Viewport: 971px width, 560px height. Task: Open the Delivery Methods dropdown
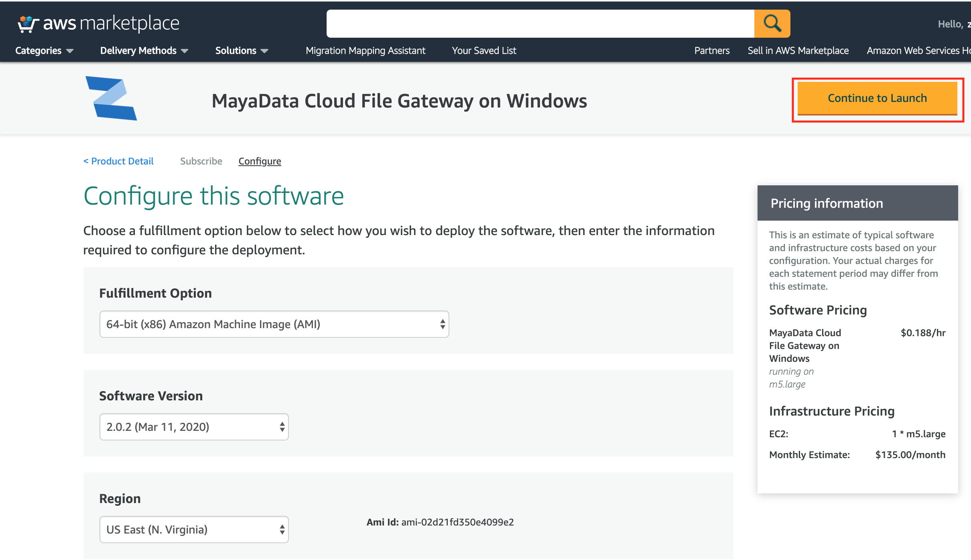coord(144,51)
